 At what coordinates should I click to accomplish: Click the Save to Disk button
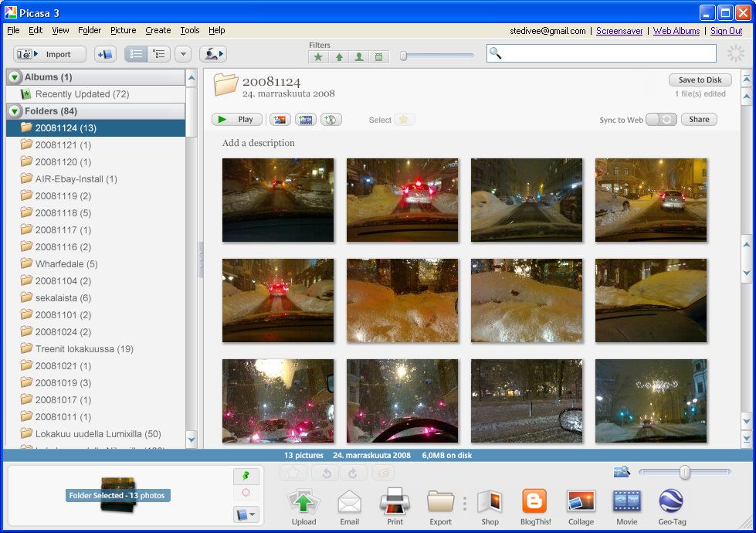tap(700, 80)
